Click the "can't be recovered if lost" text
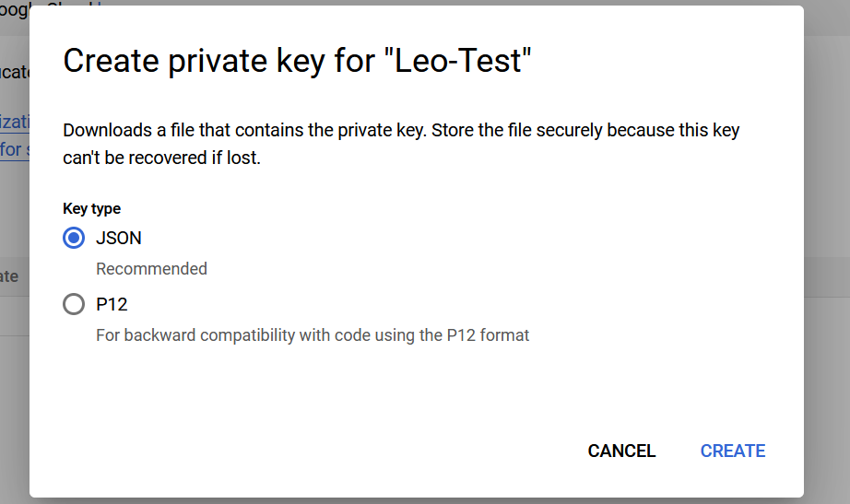Viewport: 850px width, 504px height. [161, 158]
